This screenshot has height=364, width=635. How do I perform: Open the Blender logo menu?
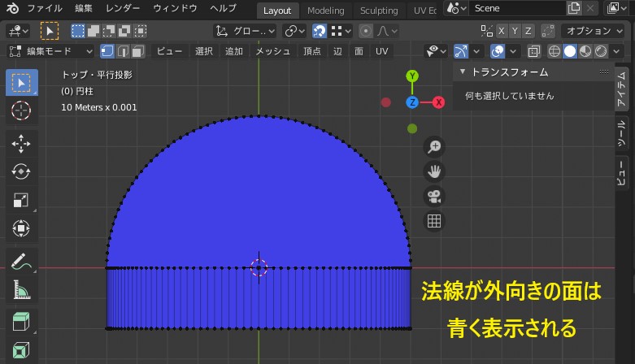coord(12,8)
